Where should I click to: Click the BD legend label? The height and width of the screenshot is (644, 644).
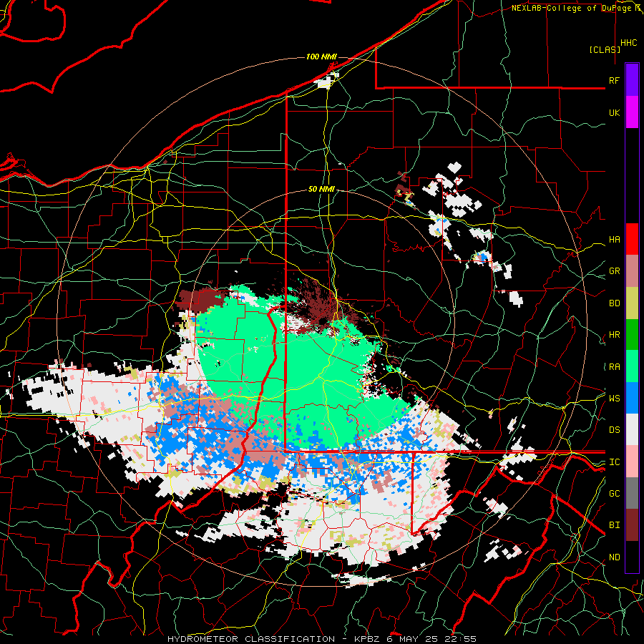pos(614,303)
